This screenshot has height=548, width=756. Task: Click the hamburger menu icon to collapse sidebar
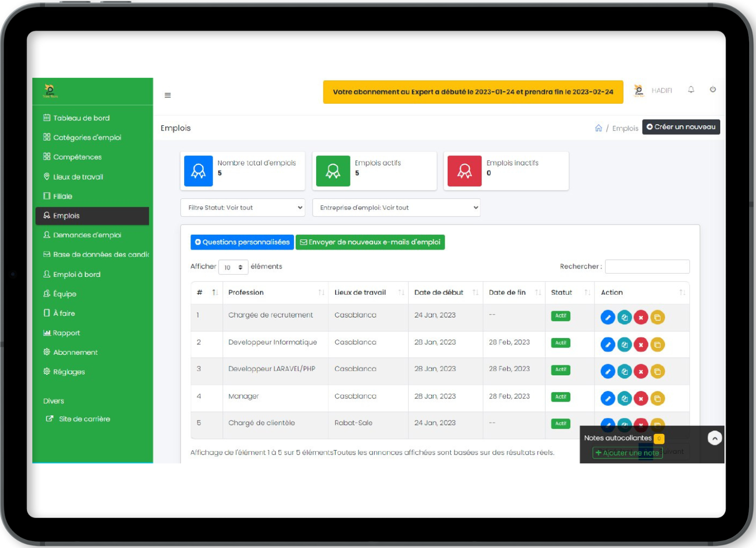point(167,95)
